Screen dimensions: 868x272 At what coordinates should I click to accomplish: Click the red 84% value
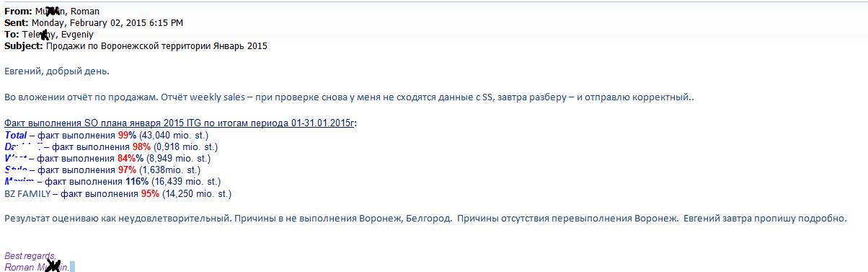pos(126,158)
